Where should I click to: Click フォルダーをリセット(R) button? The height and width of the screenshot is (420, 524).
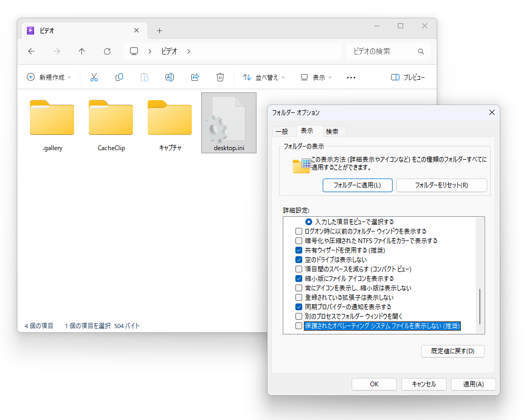coord(441,185)
